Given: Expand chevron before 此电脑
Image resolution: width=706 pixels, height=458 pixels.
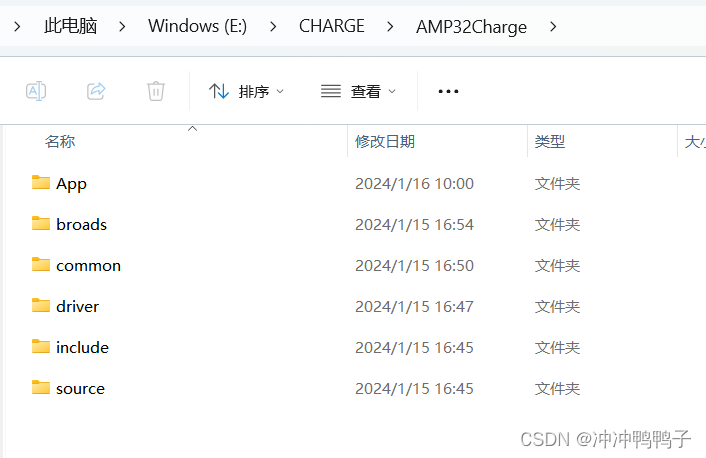Looking at the screenshot, I should (x=17, y=27).
